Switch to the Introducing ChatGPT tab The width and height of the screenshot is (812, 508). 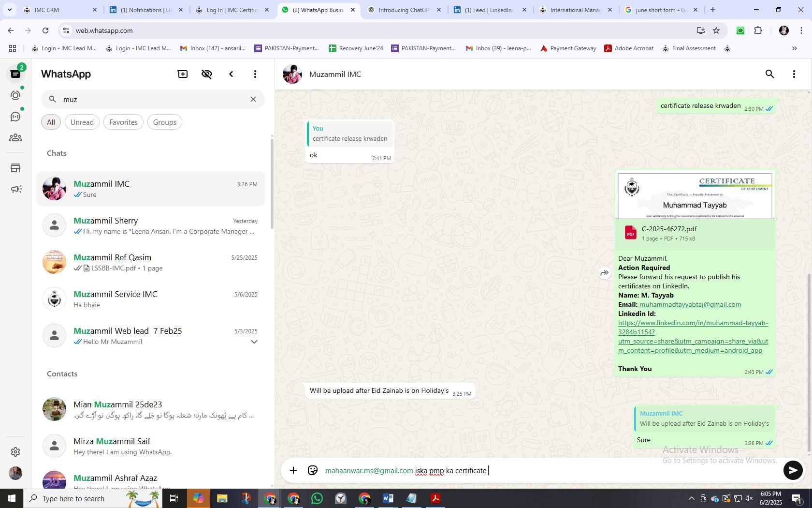click(404, 10)
